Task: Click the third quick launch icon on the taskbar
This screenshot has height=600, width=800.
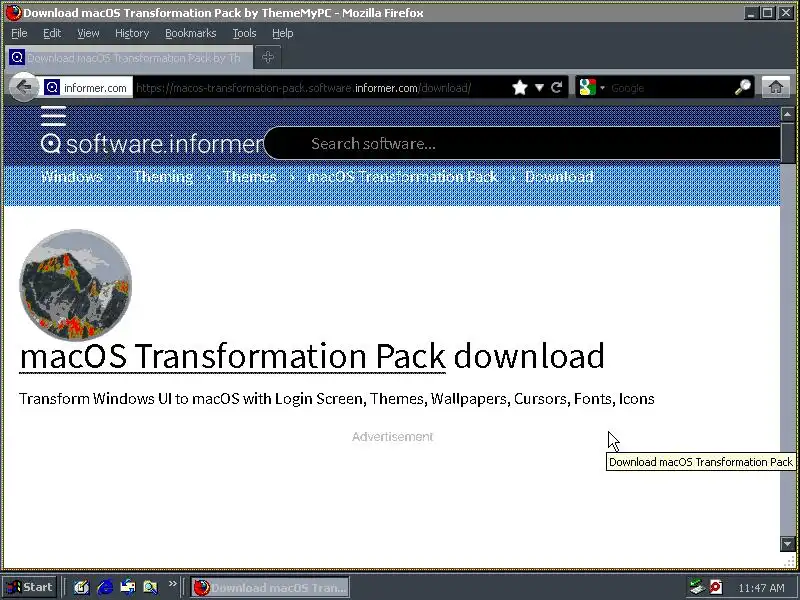Action: click(128, 587)
